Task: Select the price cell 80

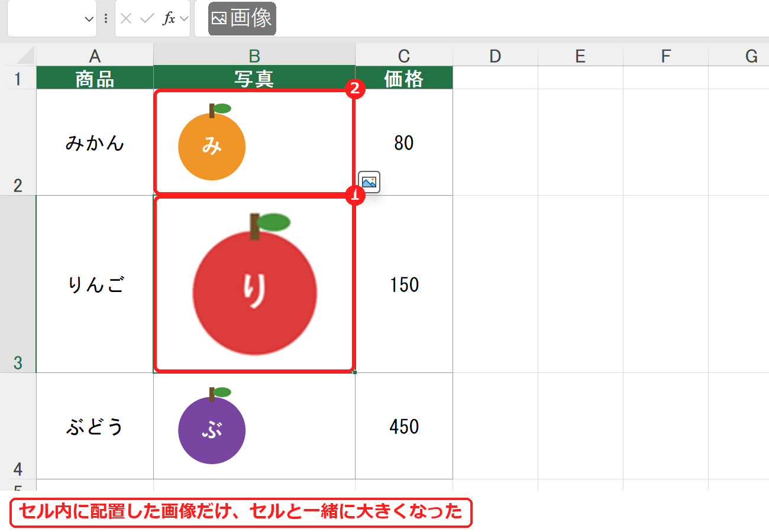Action: click(404, 142)
